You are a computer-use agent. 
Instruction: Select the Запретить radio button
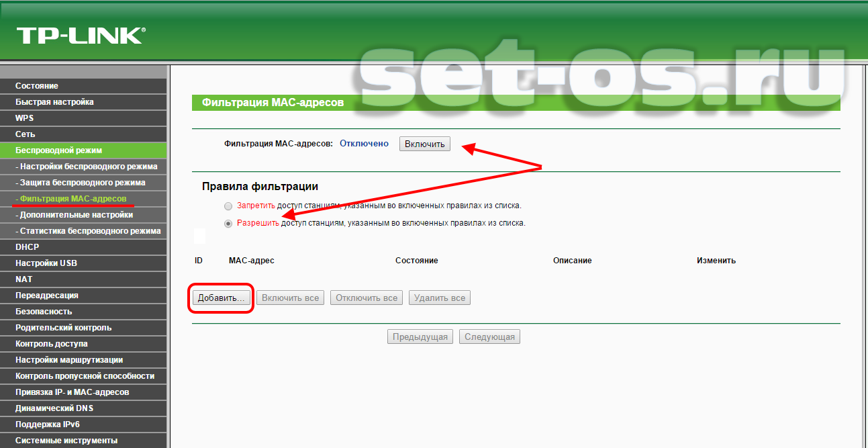229,206
